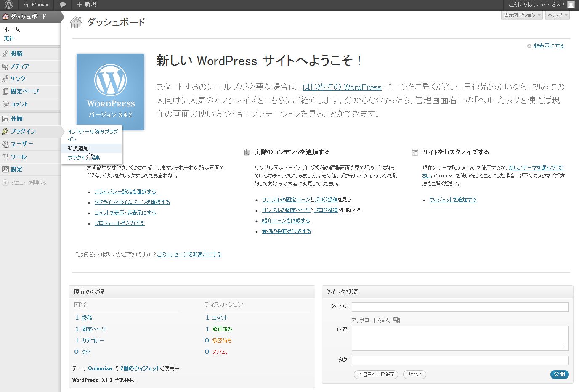This screenshot has width=579, height=392.
Task: Click the アップロード/挿入 media icon
Action: click(x=396, y=320)
